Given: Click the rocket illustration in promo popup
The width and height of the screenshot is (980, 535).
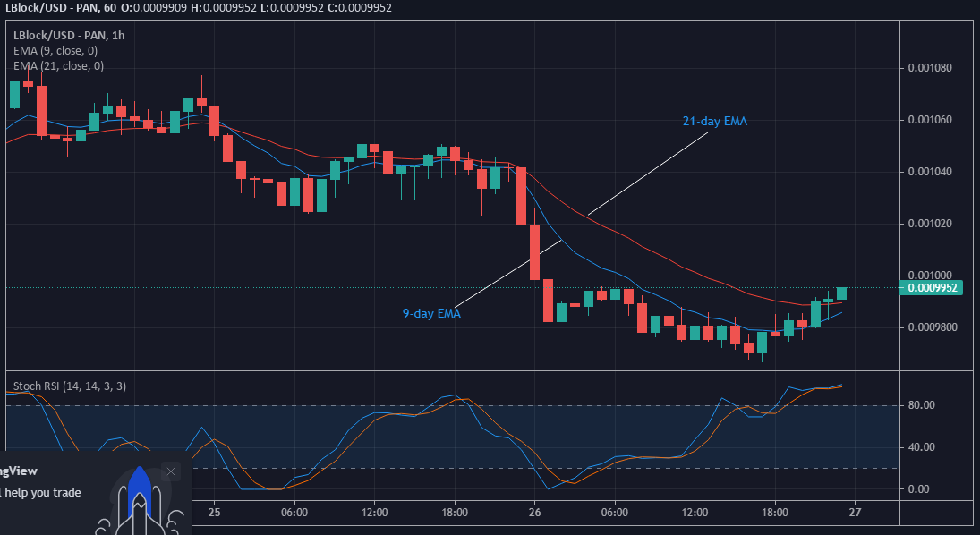Looking at the screenshot, I should click(x=140, y=502).
